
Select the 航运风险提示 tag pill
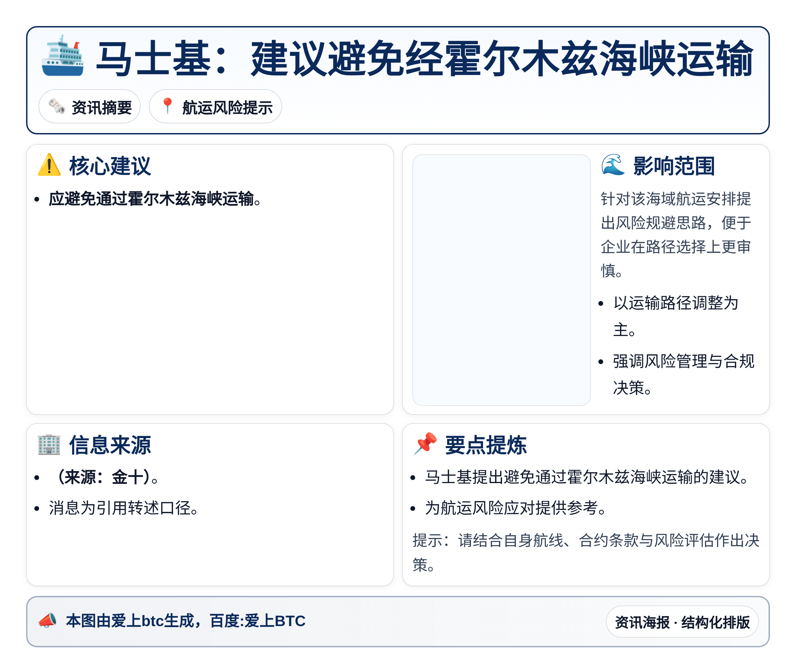(215, 107)
